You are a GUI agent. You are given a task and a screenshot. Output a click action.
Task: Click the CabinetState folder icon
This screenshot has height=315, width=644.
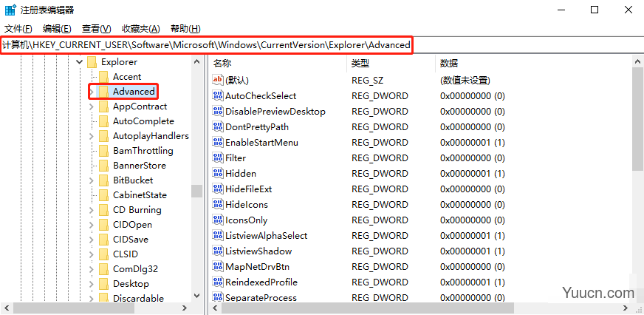(103, 195)
